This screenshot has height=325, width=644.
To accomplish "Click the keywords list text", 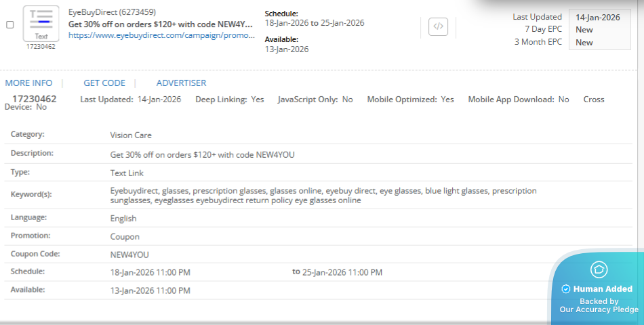I will click(x=323, y=196).
